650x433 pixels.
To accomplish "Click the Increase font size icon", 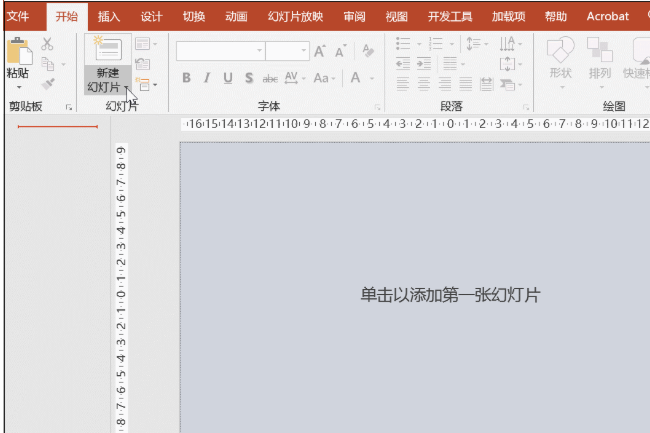I will [x=320, y=51].
